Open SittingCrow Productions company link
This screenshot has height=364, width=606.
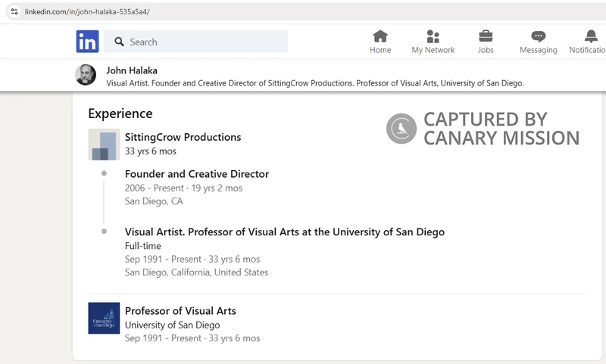pyautogui.click(x=183, y=137)
